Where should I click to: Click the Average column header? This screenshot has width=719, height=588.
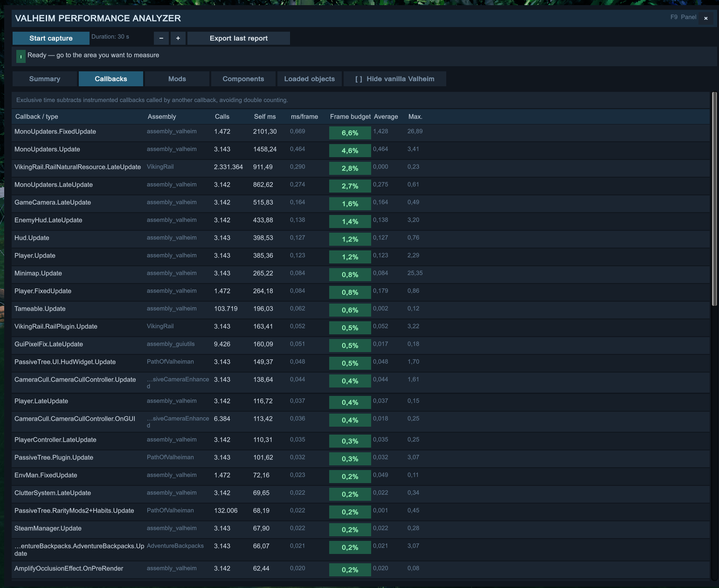coord(386,117)
